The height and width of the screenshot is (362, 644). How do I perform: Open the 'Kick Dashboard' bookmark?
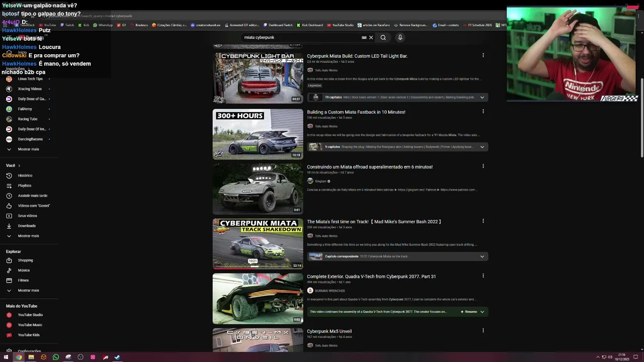click(310, 25)
